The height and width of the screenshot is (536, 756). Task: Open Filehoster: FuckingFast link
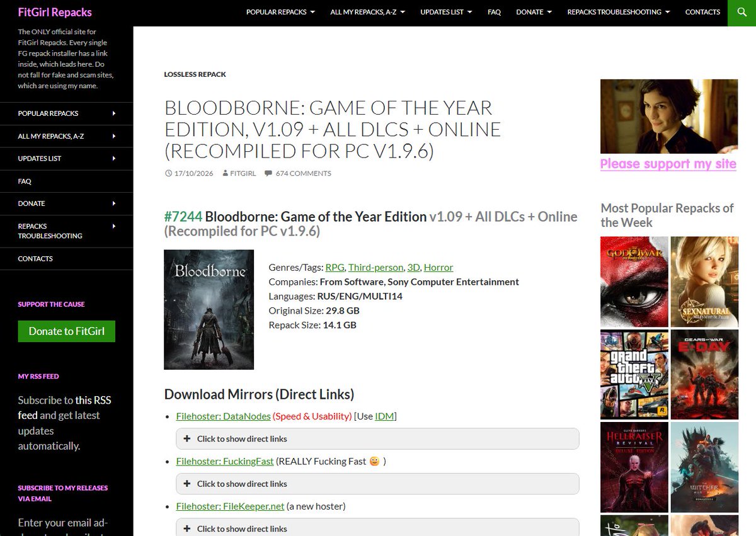[x=225, y=461]
